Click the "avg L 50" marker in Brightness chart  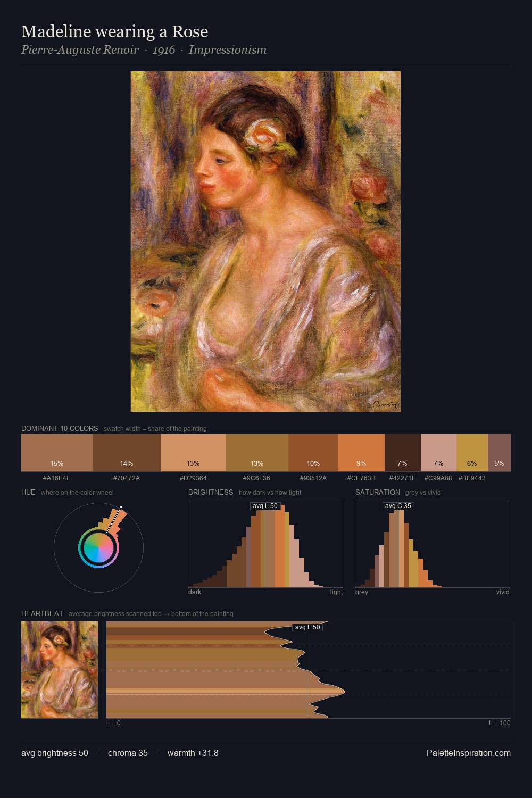click(x=265, y=505)
